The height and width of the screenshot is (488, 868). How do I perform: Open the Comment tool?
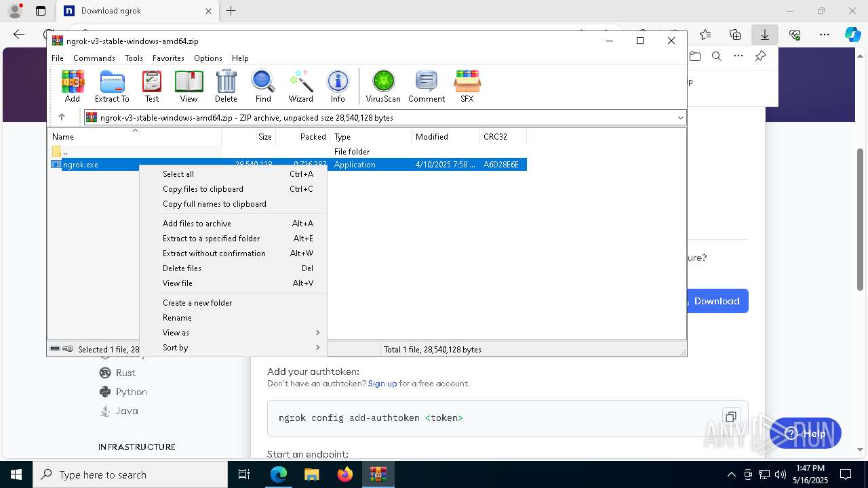coord(427,86)
